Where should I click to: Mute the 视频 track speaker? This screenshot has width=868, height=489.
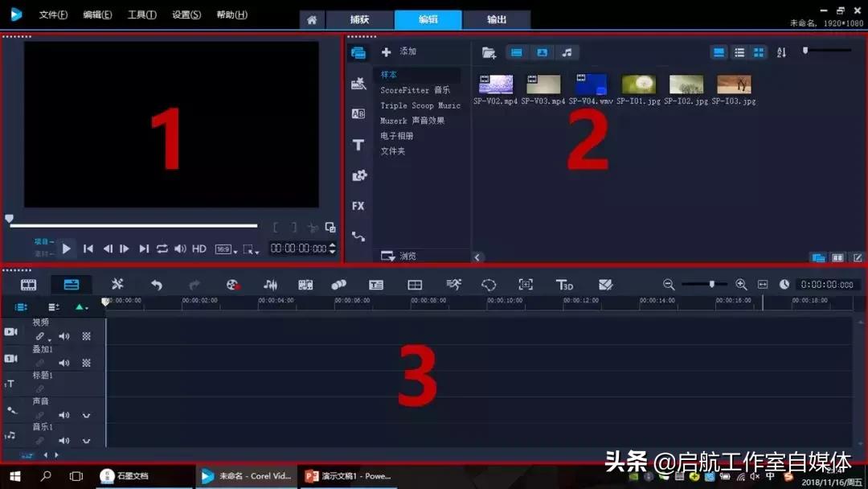coord(64,336)
